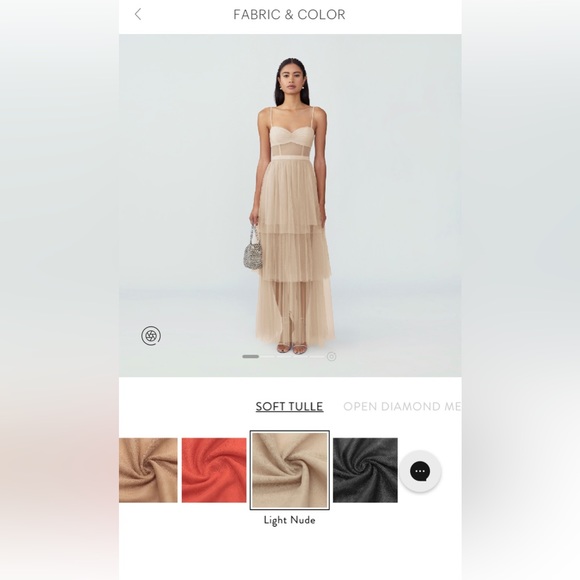Go back using the header chevron
Screen dimensions: 580x580
click(138, 14)
